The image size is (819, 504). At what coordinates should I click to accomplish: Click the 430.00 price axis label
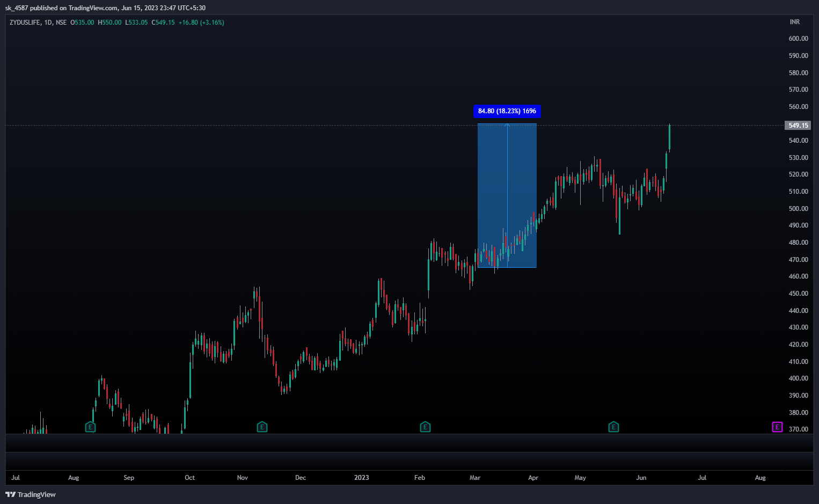(x=798, y=327)
